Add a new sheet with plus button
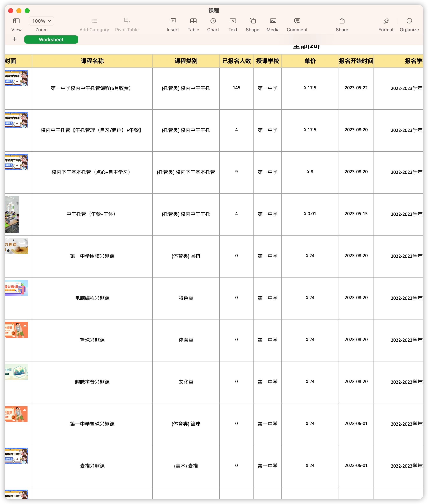 [15, 39]
